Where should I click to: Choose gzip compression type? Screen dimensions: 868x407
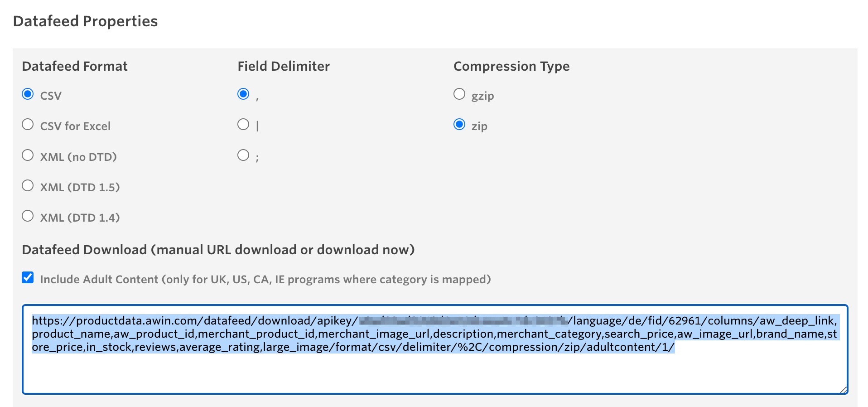coord(459,94)
